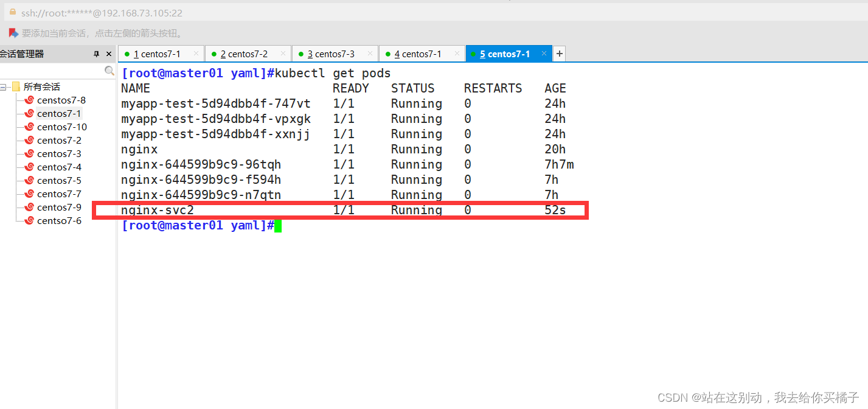This screenshot has width=868, height=409.
Task: Select the 所有会话 folder
Action: [42, 87]
